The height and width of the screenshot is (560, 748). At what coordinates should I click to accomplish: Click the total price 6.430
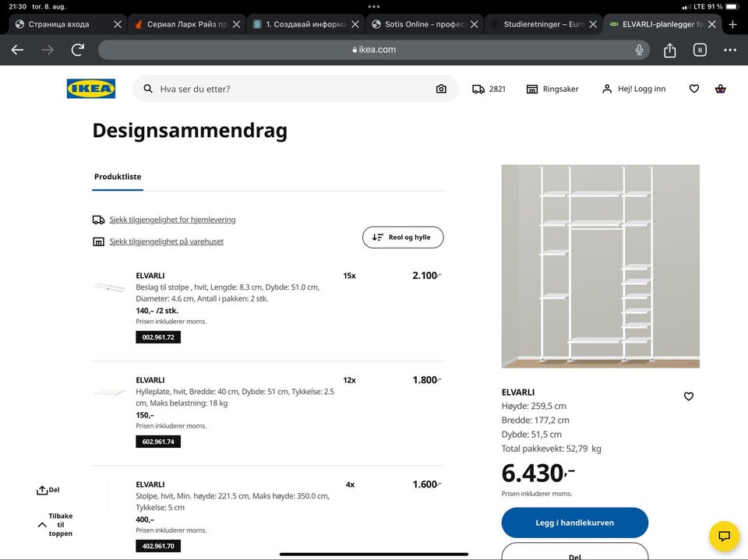click(538, 474)
